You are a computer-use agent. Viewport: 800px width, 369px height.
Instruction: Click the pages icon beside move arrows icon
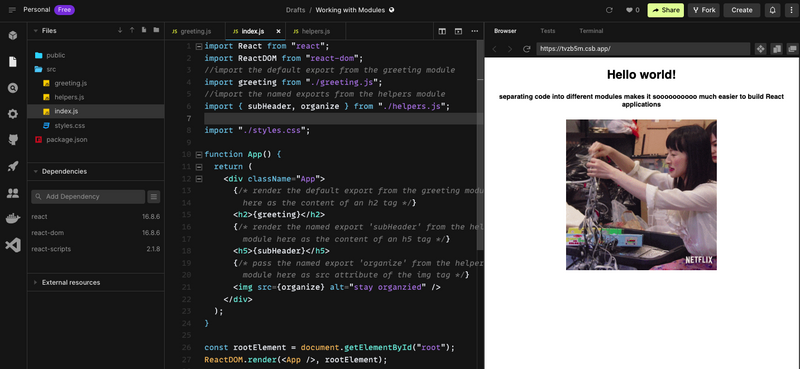coord(777,49)
